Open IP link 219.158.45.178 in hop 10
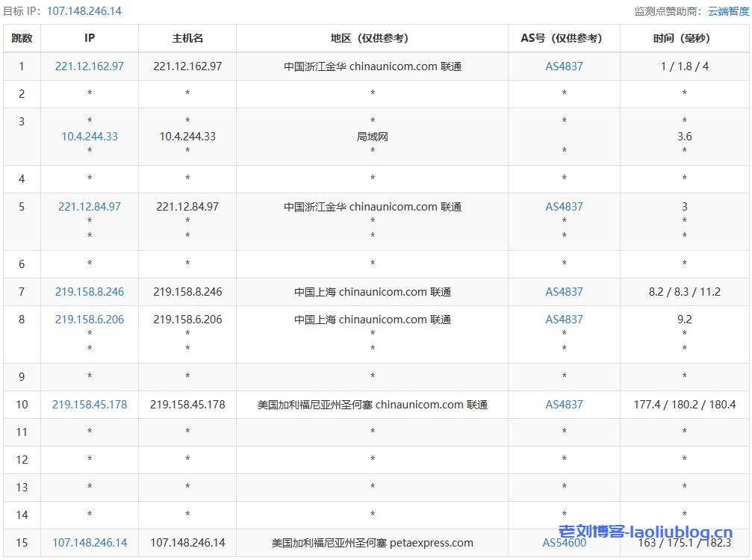The width and height of the screenshot is (752, 560). pos(90,405)
